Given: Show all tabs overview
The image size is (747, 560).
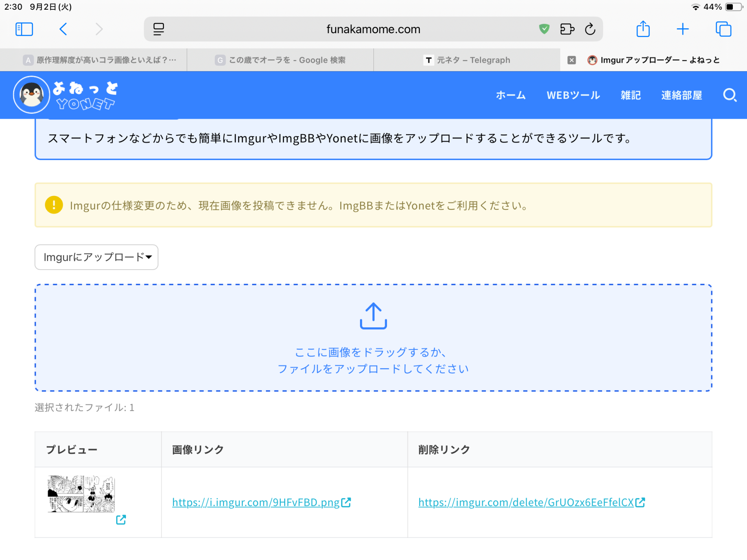Looking at the screenshot, I should click(x=723, y=29).
